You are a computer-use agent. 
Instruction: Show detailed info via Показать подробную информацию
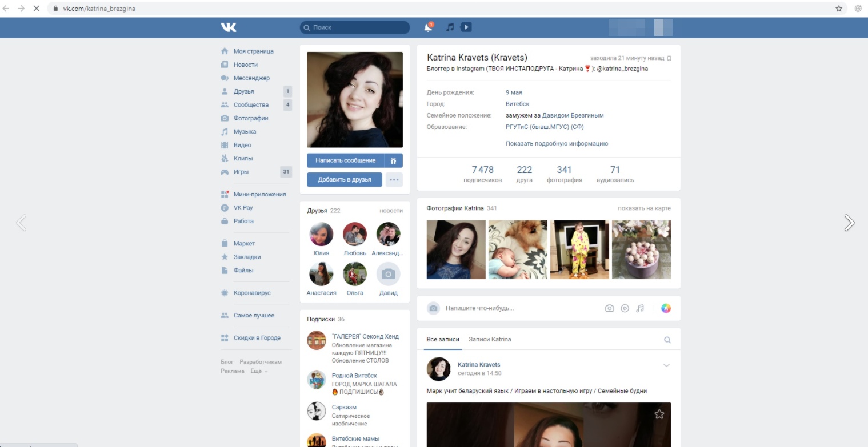click(557, 144)
